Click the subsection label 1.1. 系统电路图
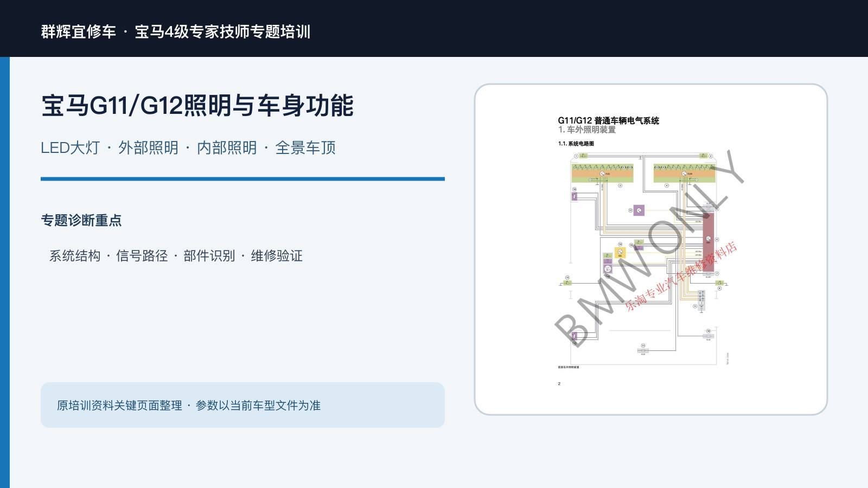Viewport: 868px width, 488px height. (x=576, y=144)
